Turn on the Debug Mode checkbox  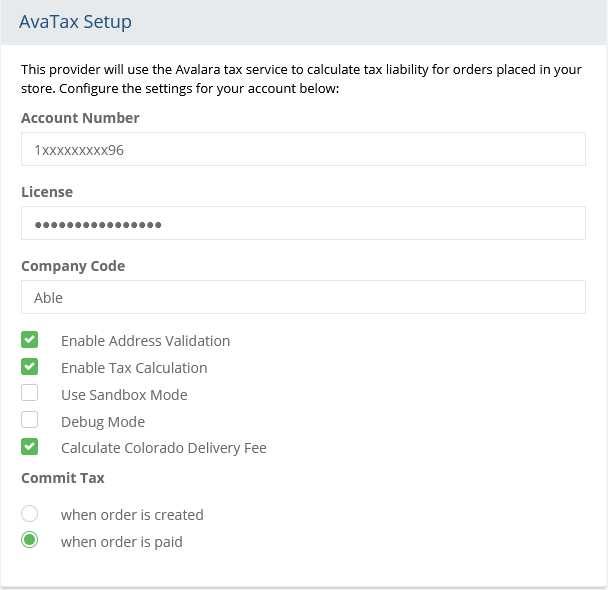pyautogui.click(x=30, y=421)
